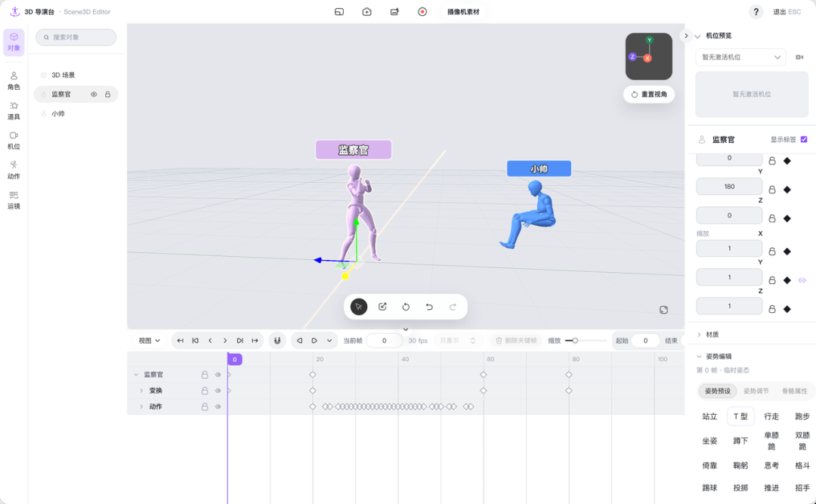Step forward one frame in timeline
This screenshot has height=504, width=816.
225,341
